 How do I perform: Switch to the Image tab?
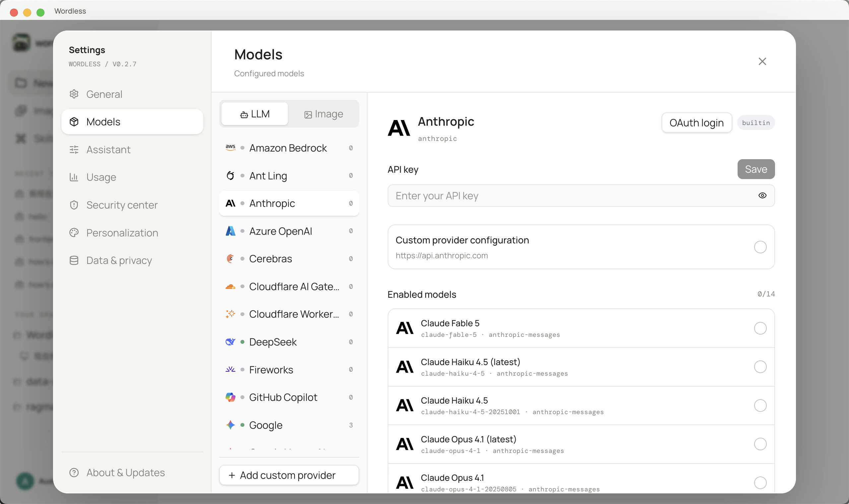323,114
